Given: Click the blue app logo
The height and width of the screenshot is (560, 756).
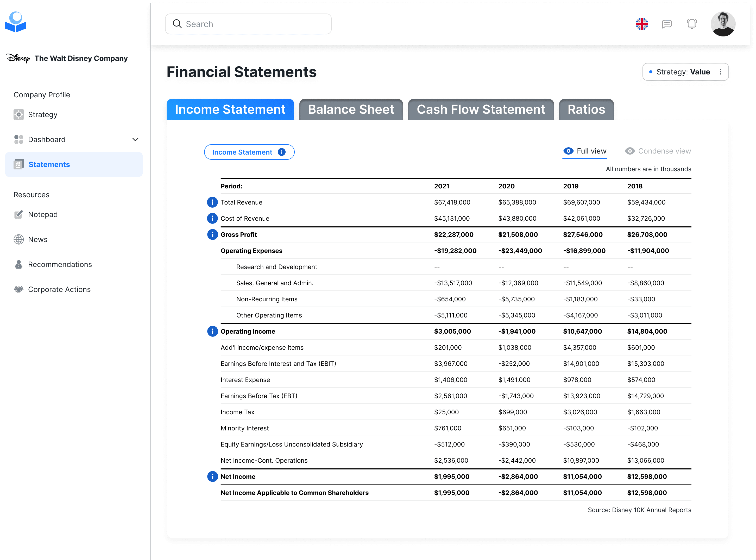Looking at the screenshot, I should (16, 22).
